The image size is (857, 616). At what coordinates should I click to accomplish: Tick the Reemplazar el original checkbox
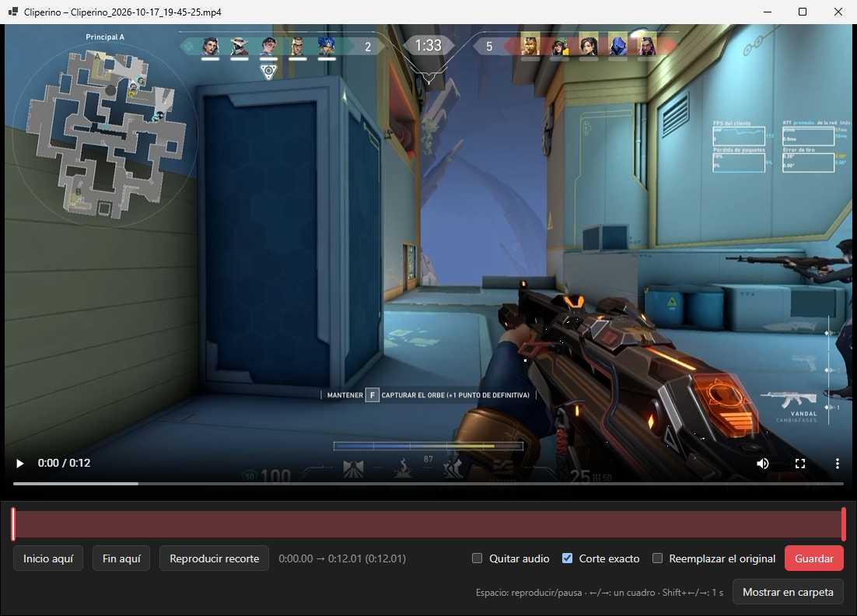(657, 558)
